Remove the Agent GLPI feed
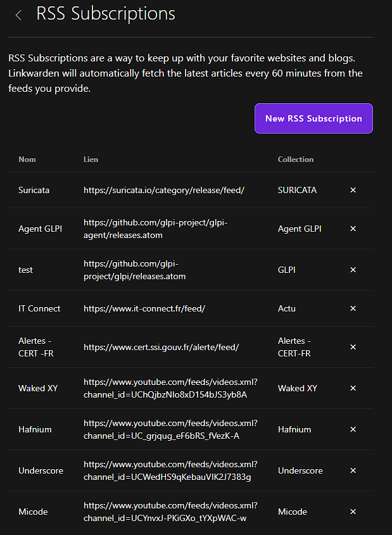Screen dimensions: 392x535 pyautogui.click(x=353, y=229)
